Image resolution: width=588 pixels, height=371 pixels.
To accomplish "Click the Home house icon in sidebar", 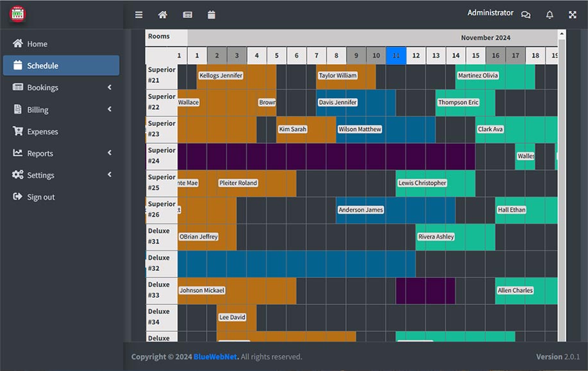I will [17, 43].
